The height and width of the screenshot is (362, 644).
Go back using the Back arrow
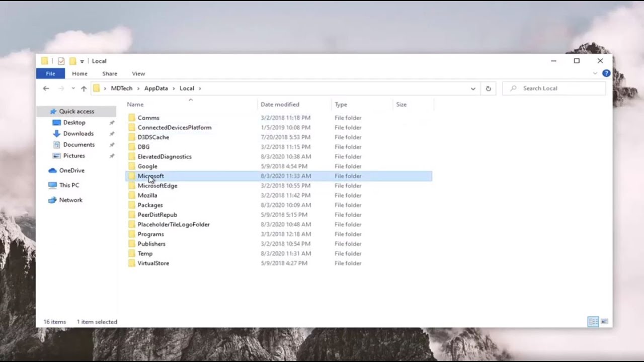tap(46, 88)
